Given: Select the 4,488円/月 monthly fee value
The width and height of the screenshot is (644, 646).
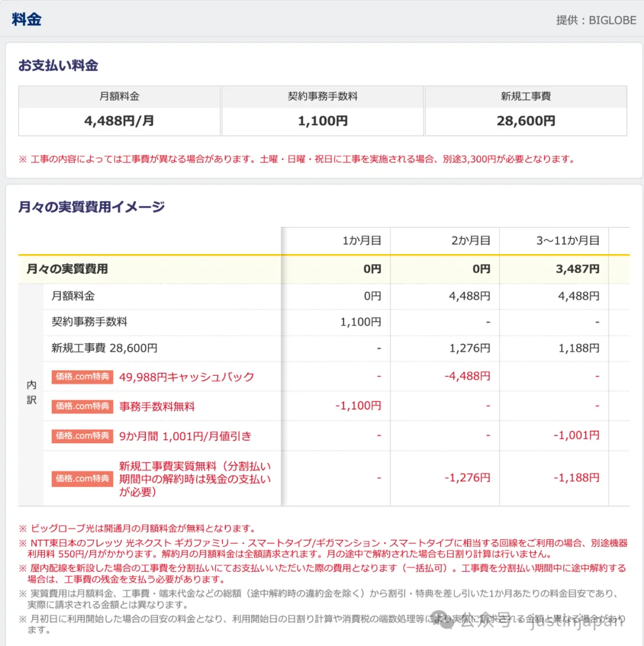Looking at the screenshot, I should point(119,120).
